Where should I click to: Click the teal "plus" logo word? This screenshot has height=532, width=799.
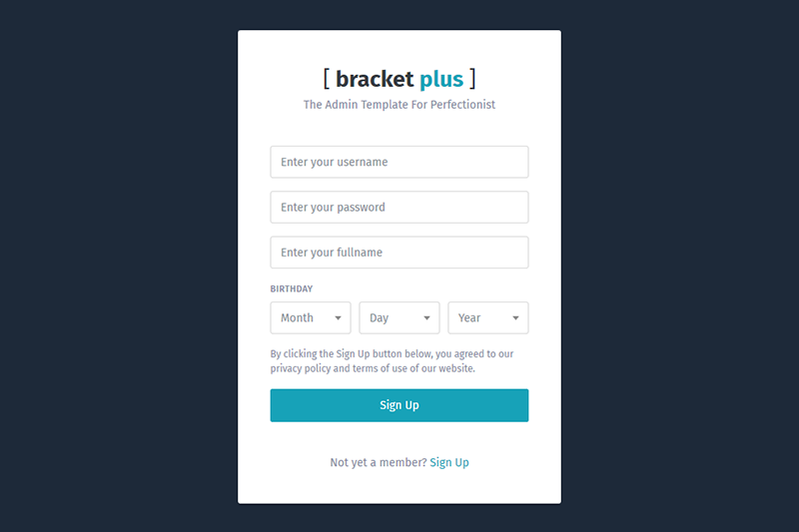tap(441, 80)
